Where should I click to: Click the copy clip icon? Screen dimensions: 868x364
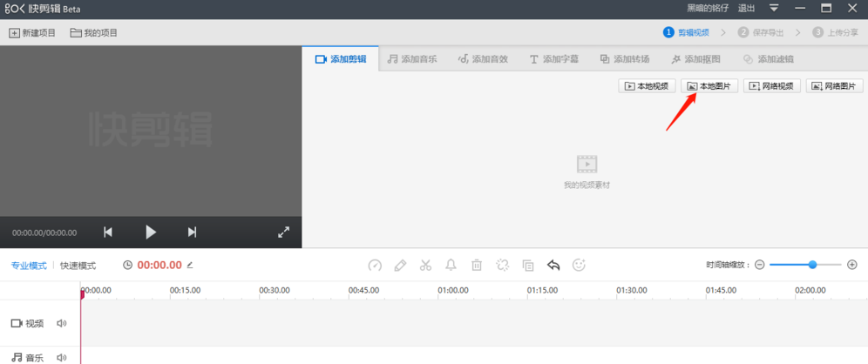(528, 265)
